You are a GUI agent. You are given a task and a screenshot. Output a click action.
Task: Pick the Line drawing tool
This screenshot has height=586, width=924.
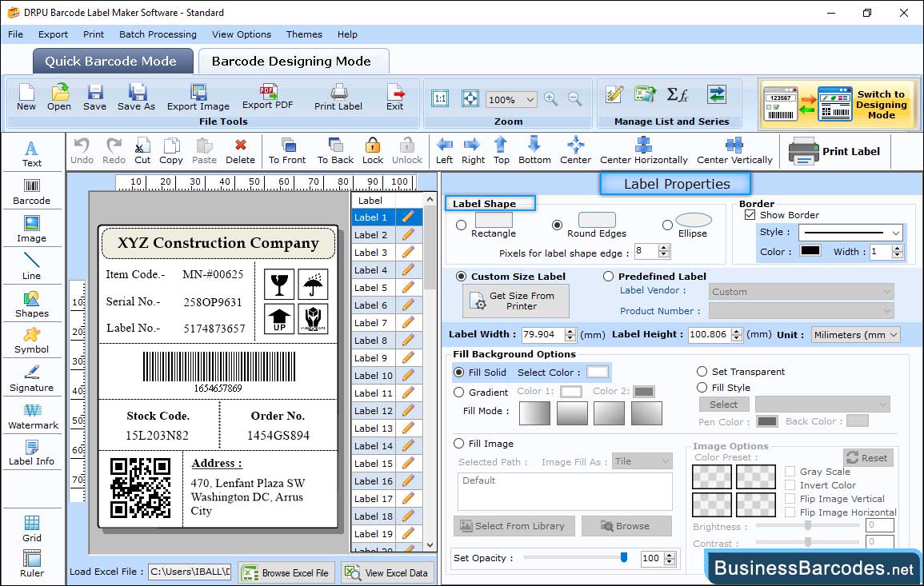click(32, 266)
